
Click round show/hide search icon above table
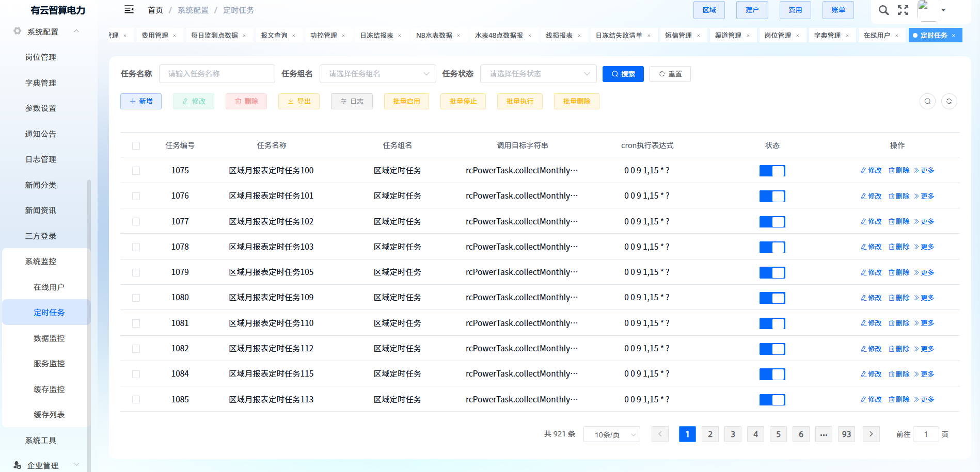click(927, 101)
